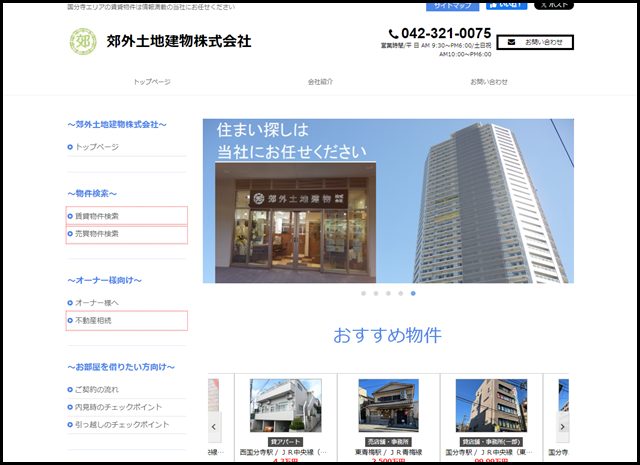Click the おすすめ物件 heading
This screenshot has width=640, height=465.
pos(387,335)
